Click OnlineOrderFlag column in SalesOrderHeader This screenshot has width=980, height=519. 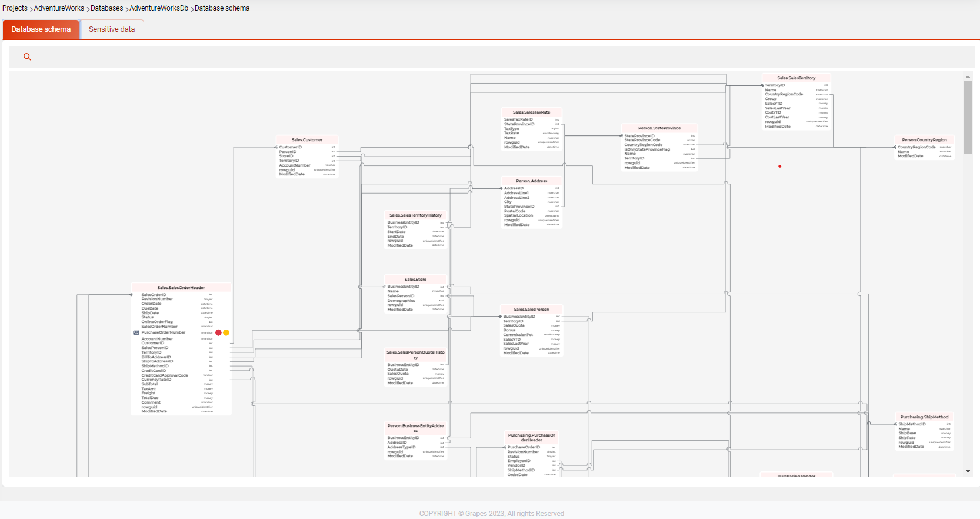click(157, 322)
